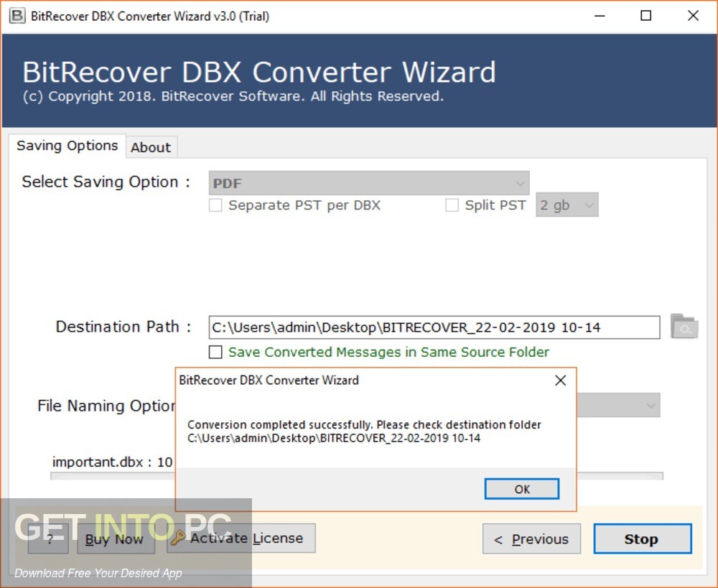Close the BitRecover DBX Converter window

click(x=693, y=16)
